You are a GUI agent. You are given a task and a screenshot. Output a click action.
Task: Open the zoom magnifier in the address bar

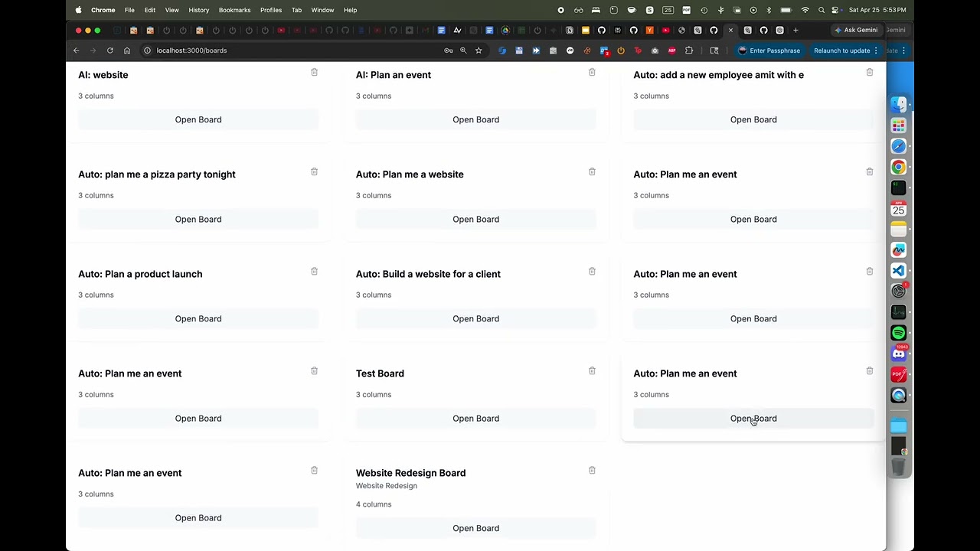pyautogui.click(x=463, y=51)
